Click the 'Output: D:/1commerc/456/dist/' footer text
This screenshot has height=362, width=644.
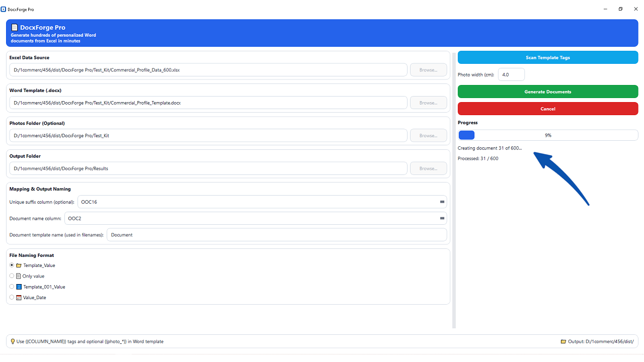tap(601, 341)
